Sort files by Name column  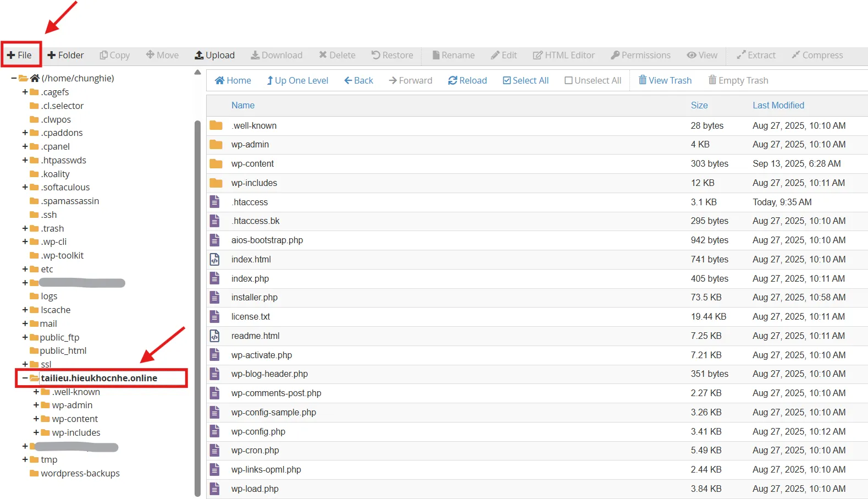pos(242,105)
